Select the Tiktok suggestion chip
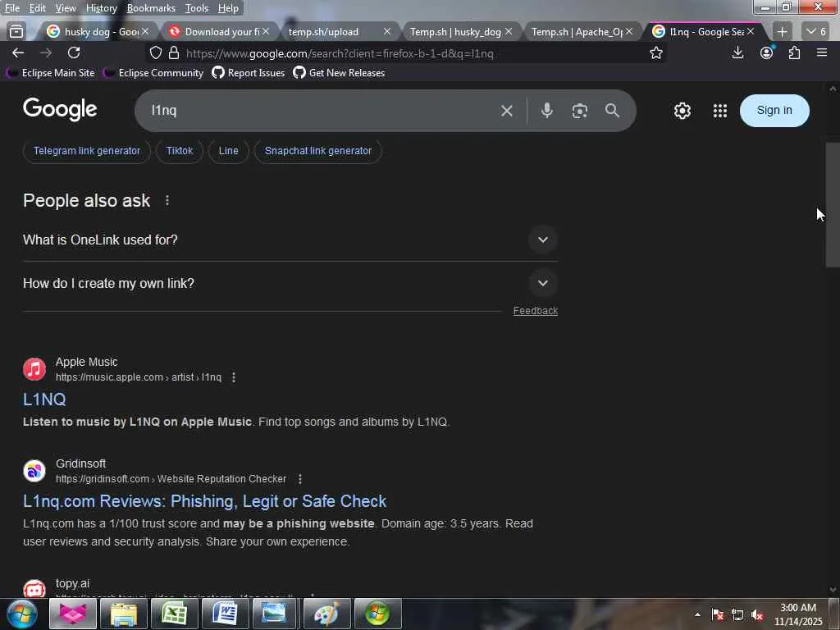The width and height of the screenshot is (840, 630). pos(180,151)
